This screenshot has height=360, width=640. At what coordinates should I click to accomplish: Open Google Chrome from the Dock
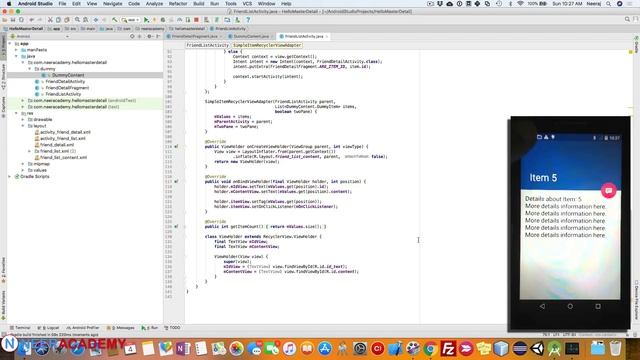[x=430, y=349]
